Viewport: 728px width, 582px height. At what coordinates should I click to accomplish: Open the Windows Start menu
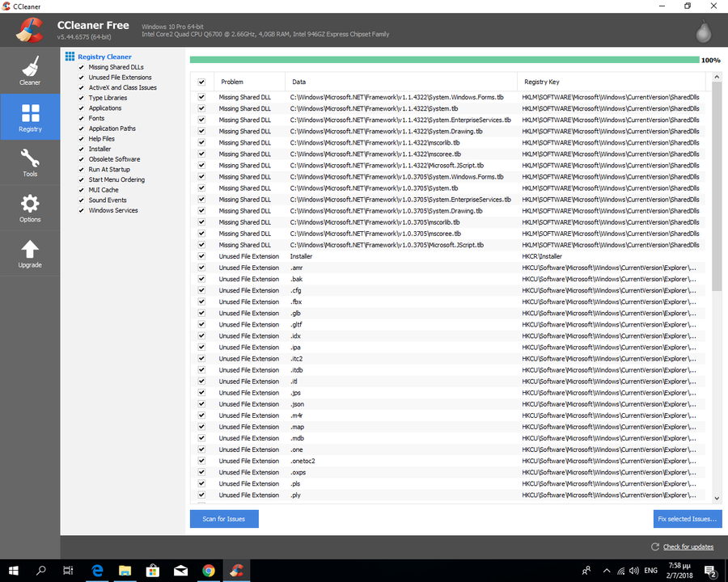pyautogui.click(x=14, y=571)
